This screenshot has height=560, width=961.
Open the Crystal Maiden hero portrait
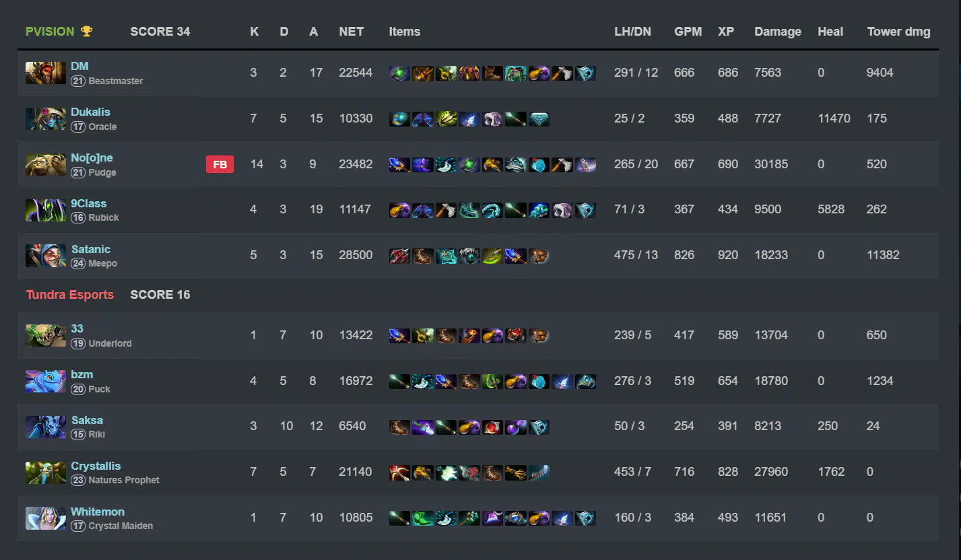46,518
